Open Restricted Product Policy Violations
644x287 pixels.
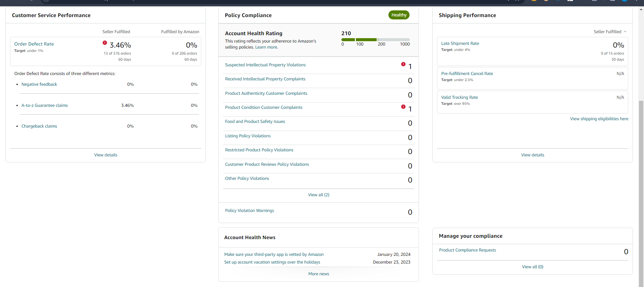coord(259,150)
